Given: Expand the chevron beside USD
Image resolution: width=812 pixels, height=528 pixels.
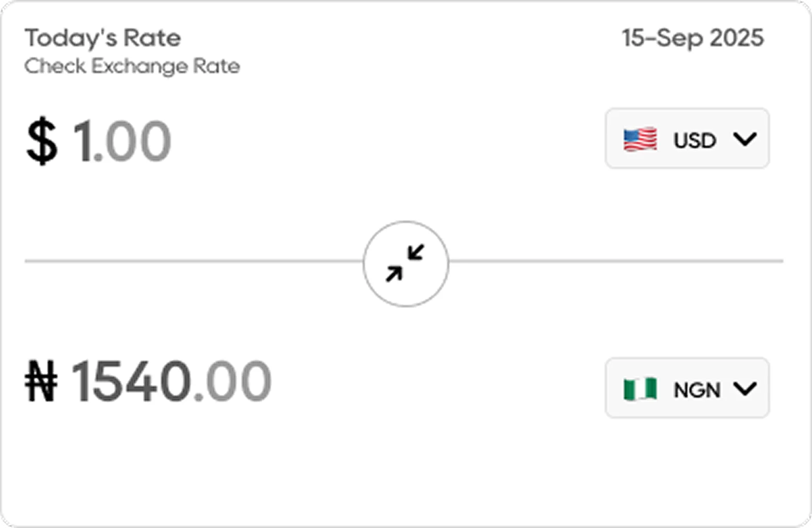Looking at the screenshot, I should (745, 139).
